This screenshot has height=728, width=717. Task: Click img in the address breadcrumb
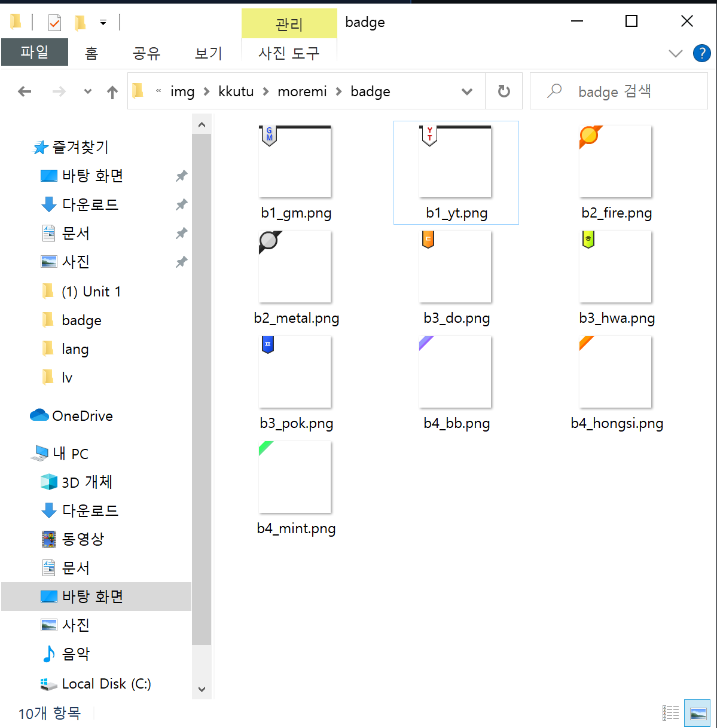coord(182,91)
